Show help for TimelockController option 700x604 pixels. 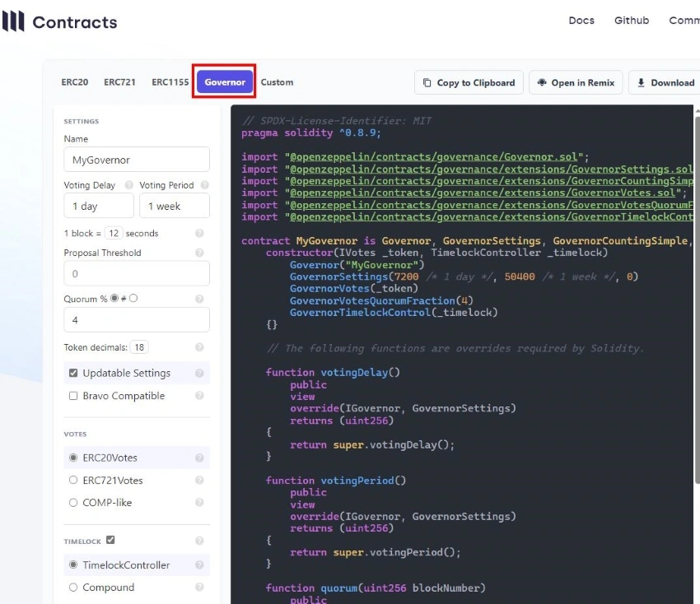tap(199, 565)
